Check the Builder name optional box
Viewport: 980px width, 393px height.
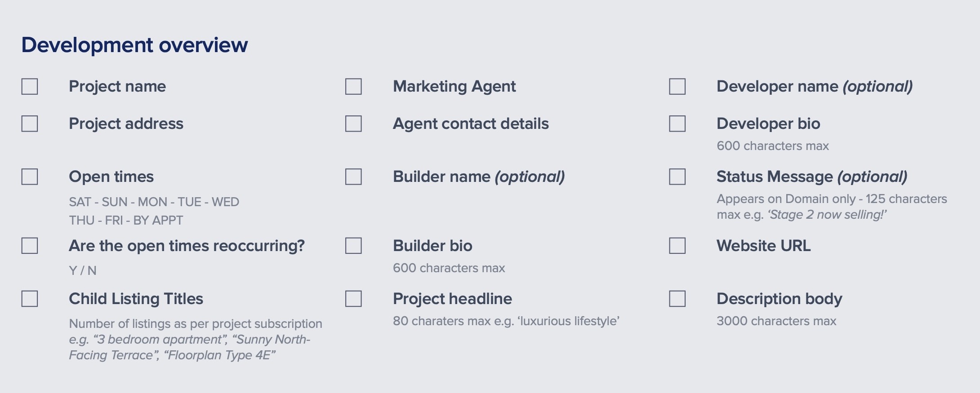click(x=353, y=177)
